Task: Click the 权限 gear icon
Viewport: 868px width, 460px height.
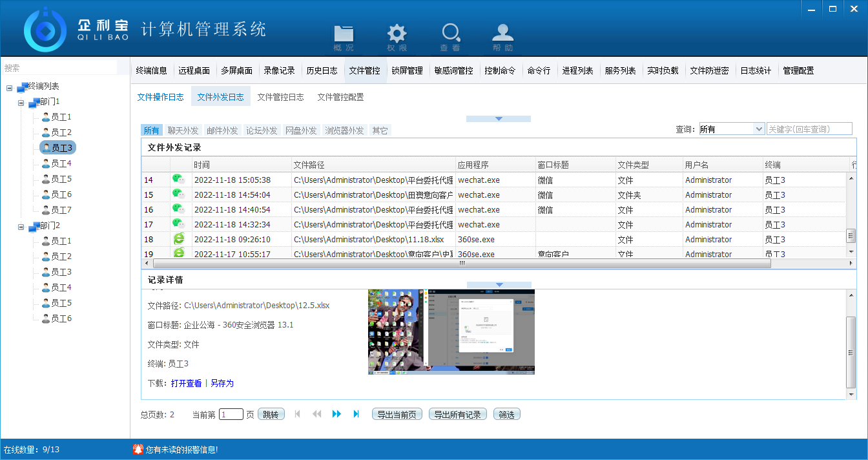Action: (x=397, y=34)
